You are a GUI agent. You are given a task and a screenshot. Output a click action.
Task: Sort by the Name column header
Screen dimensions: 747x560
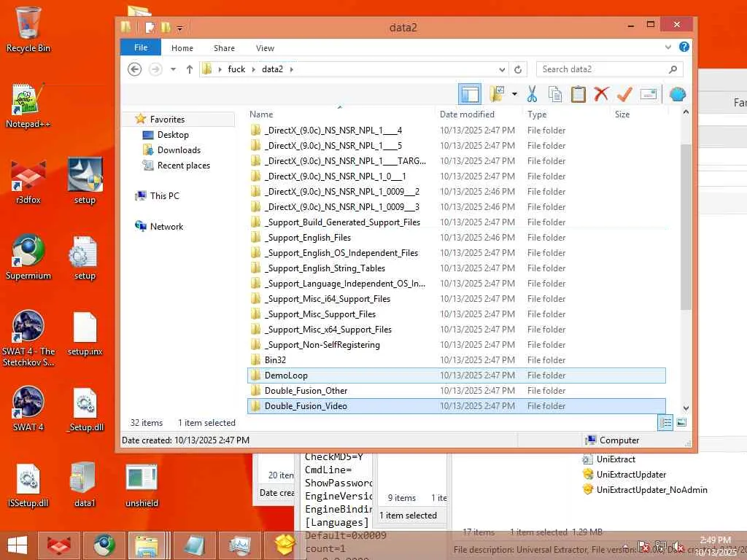click(x=340, y=114)
